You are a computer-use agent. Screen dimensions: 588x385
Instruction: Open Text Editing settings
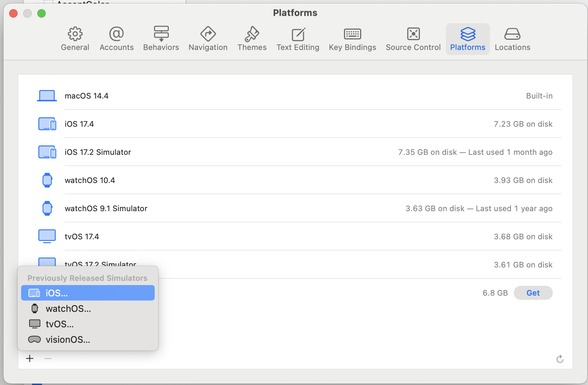tap(298, 39)
